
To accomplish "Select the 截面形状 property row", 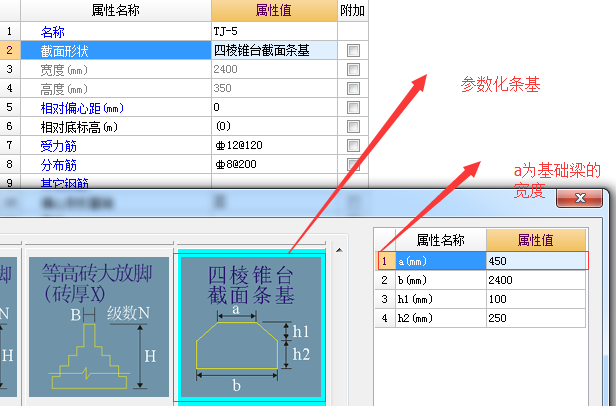I will tap(116, 50).
